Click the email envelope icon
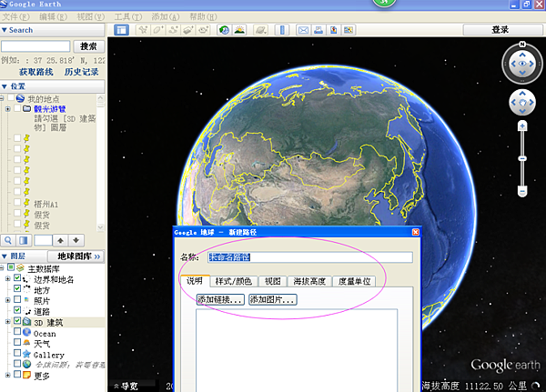This screenshot has width=546, height=392. pyautogui.click(x=303, y=30)
